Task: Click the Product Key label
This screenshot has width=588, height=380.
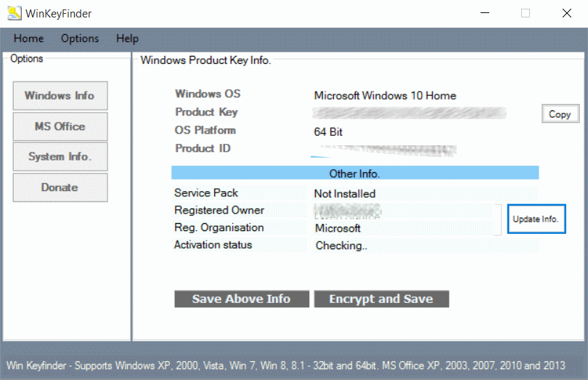Action: (x=207, y=112)
